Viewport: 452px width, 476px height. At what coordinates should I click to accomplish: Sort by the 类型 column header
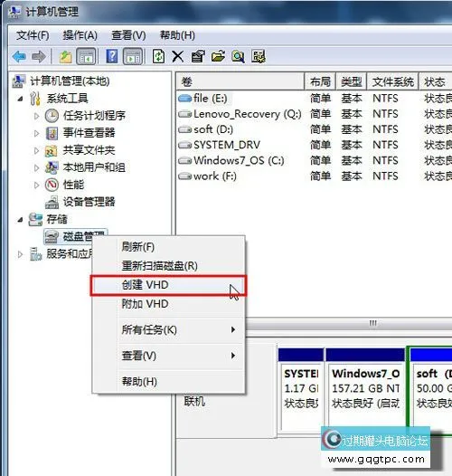(352, 81)
